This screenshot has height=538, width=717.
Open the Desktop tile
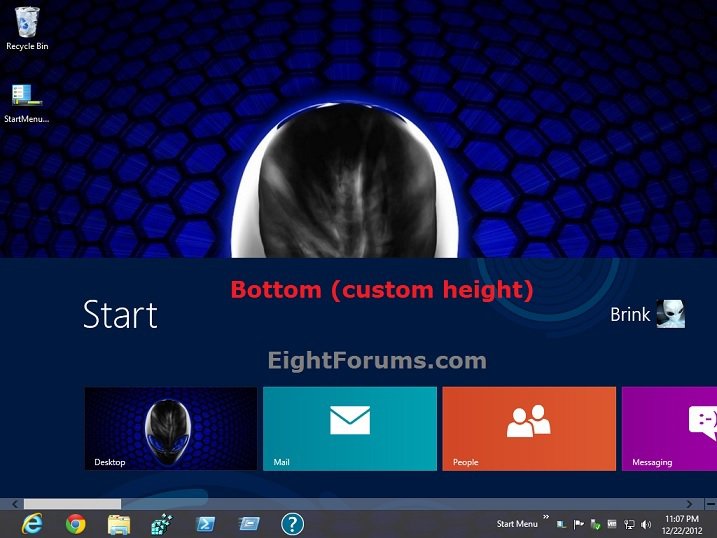pos(171,429)
